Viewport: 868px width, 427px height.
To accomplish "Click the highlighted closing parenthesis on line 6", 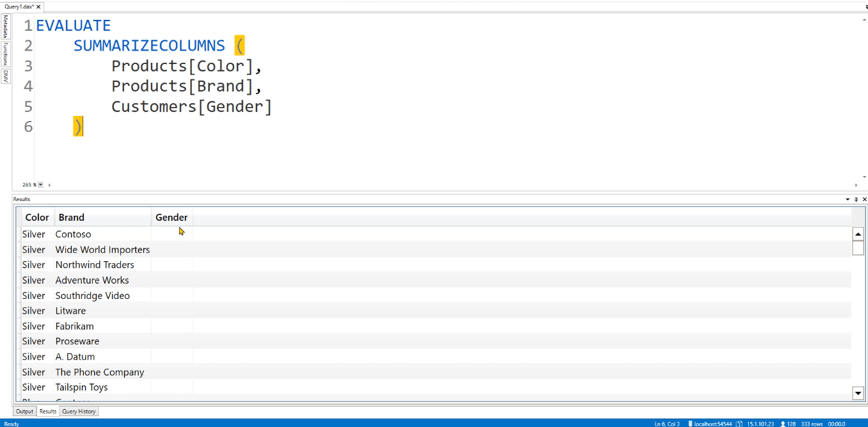I will [x=78, y=126].
